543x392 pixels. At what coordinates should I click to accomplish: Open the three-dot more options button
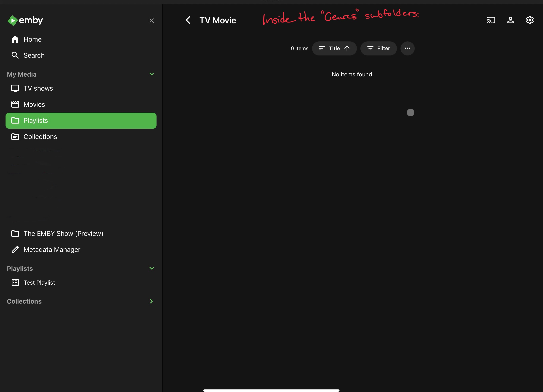(x=407, y=48)
